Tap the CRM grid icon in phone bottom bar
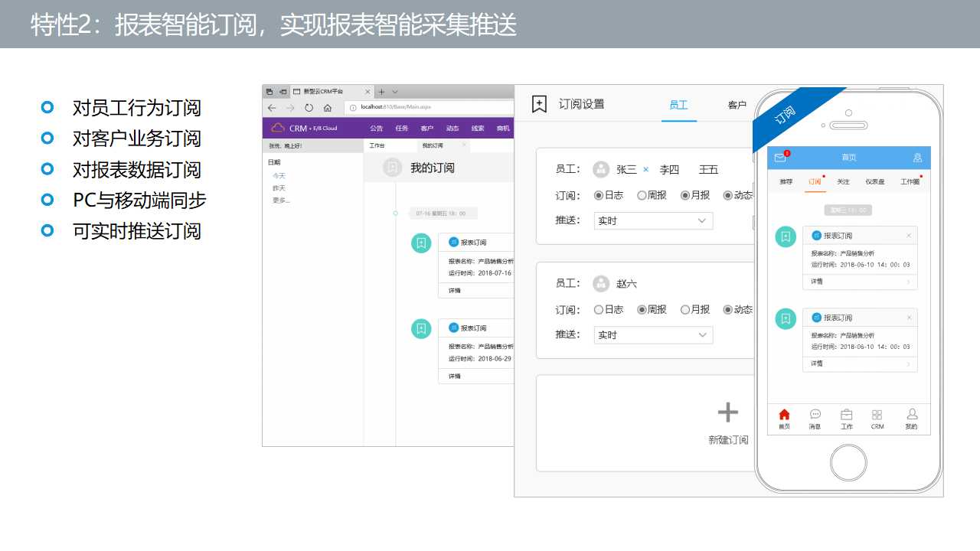 coord(877,414)
